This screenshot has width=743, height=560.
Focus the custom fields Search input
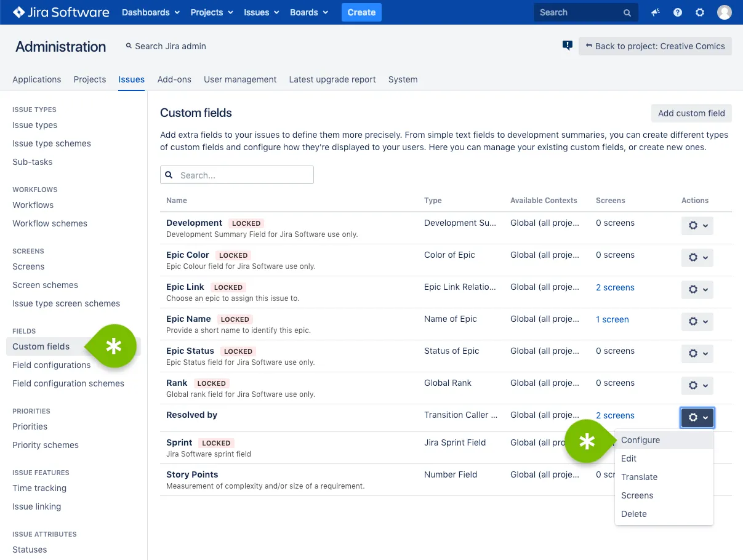click(x=237, y=175)
